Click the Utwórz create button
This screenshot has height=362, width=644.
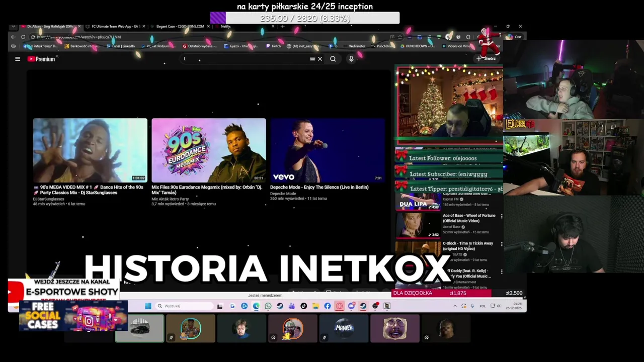(487, 59)
